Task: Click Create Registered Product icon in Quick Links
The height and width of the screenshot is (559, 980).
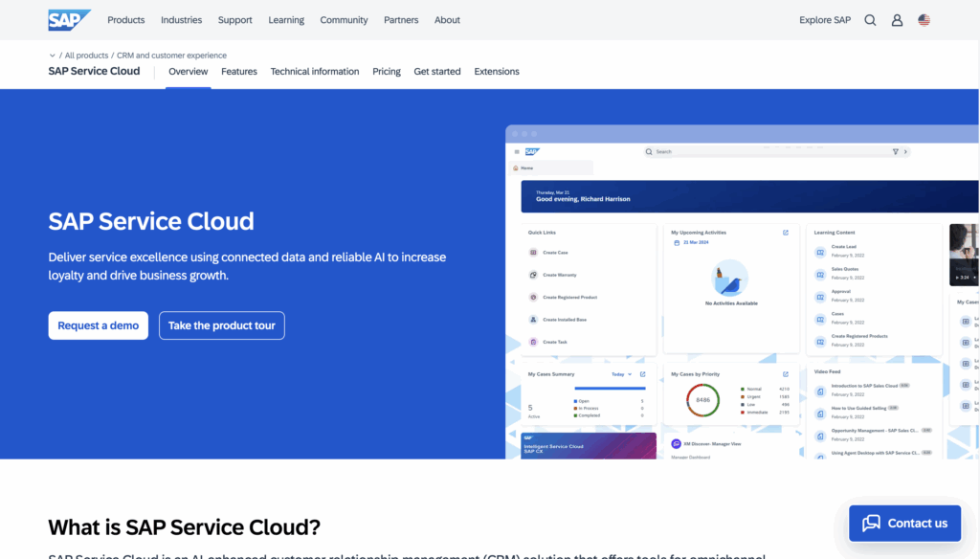Action: tap(533, 298)
